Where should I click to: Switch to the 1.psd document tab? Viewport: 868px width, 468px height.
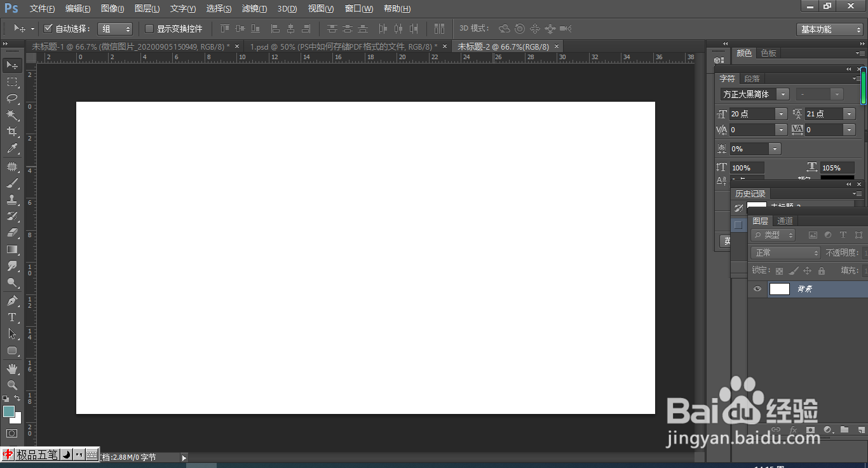pos(344,46)
